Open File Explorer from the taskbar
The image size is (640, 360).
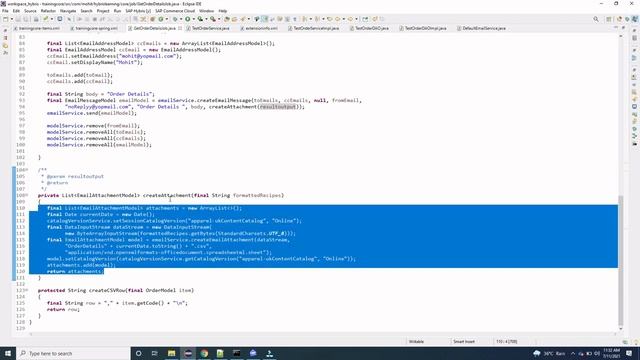(171, 353)
